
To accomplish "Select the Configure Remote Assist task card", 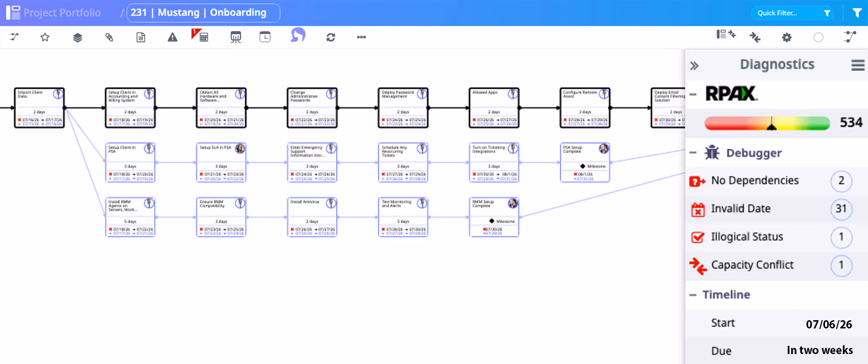I will tap(585, 108).
